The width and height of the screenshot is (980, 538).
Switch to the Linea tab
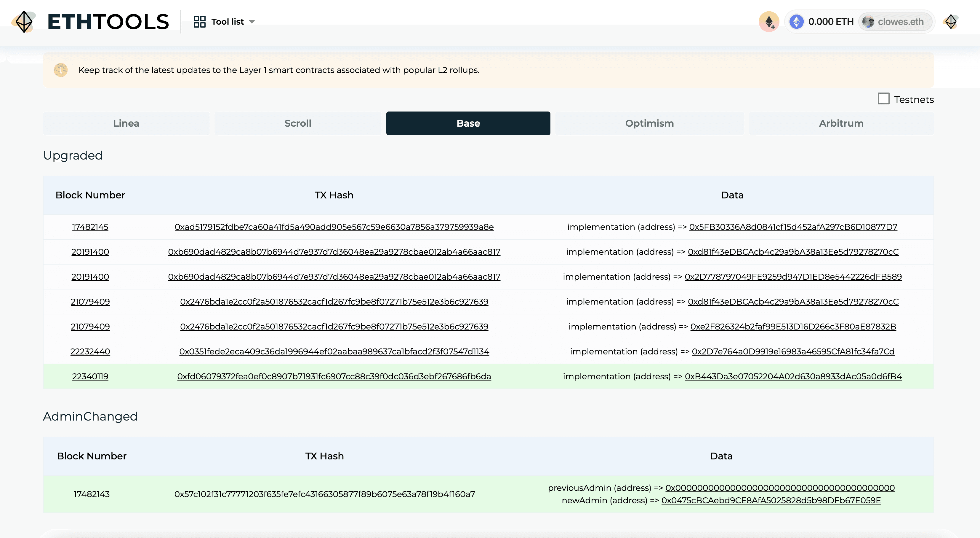coord(126,123)
